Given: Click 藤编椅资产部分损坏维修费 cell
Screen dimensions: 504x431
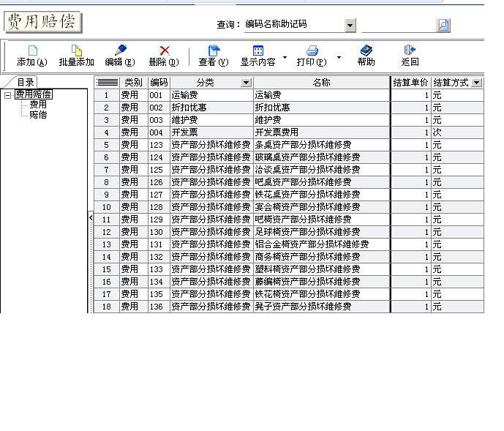Looking at the screenshot, I should tap(321, 282).
